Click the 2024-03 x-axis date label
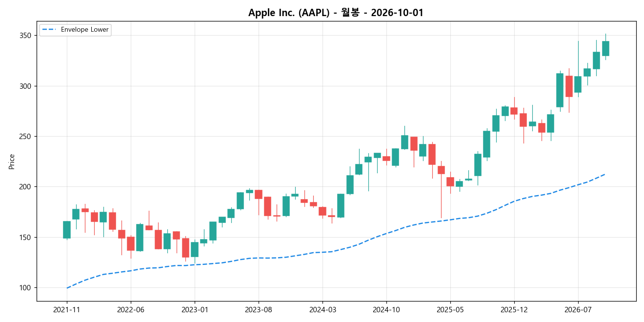This screenshot has height=322, width=644. point(322,309)
